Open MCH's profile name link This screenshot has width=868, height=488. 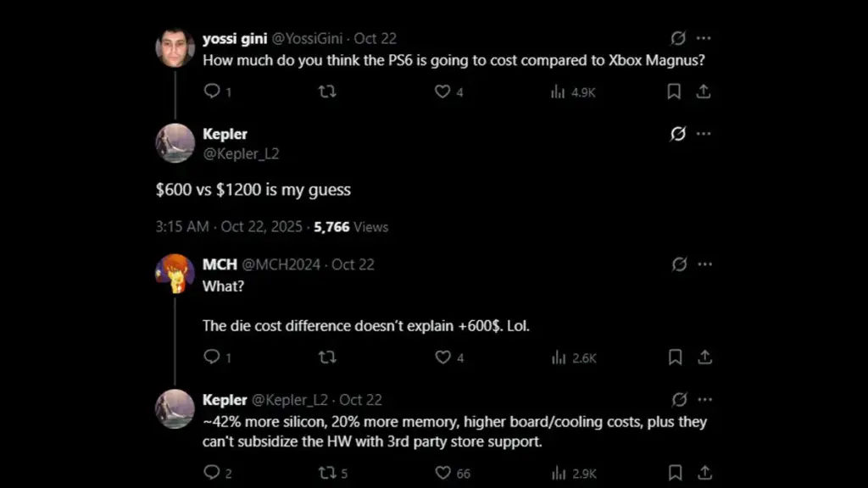[x=220, y=264]
